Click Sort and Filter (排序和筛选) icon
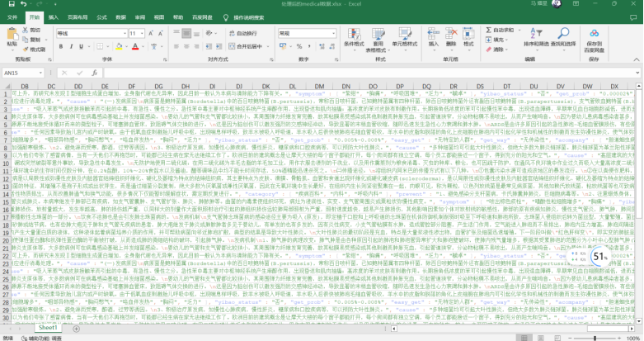Screen dimensions: 644x341 (x=534, y=39)
